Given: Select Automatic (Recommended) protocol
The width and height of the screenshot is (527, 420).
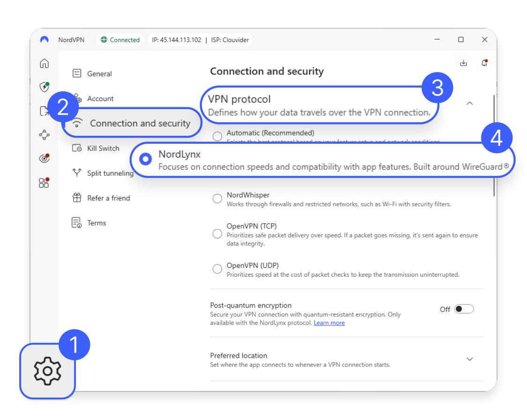Looking at the screenshot, I should click(217, 136).
